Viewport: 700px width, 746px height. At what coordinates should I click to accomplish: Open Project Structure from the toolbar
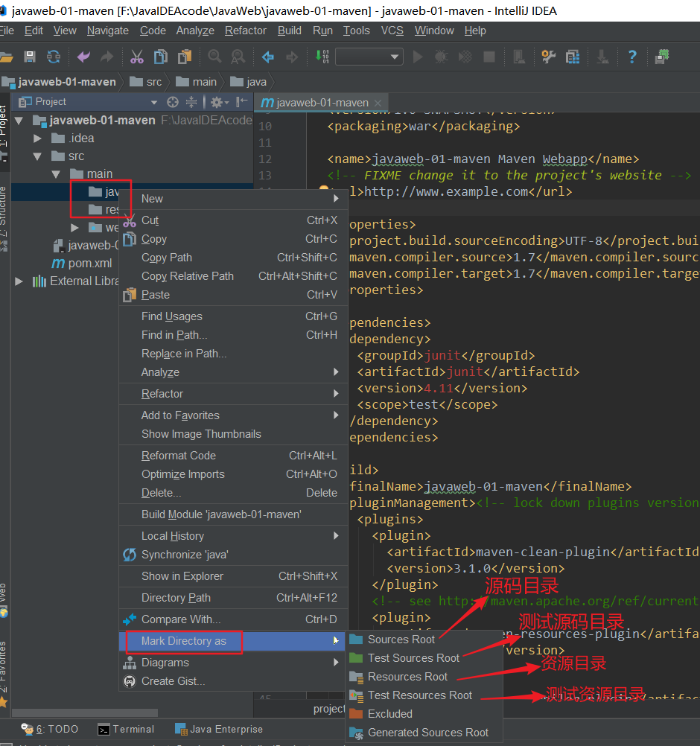click(572, 57)
